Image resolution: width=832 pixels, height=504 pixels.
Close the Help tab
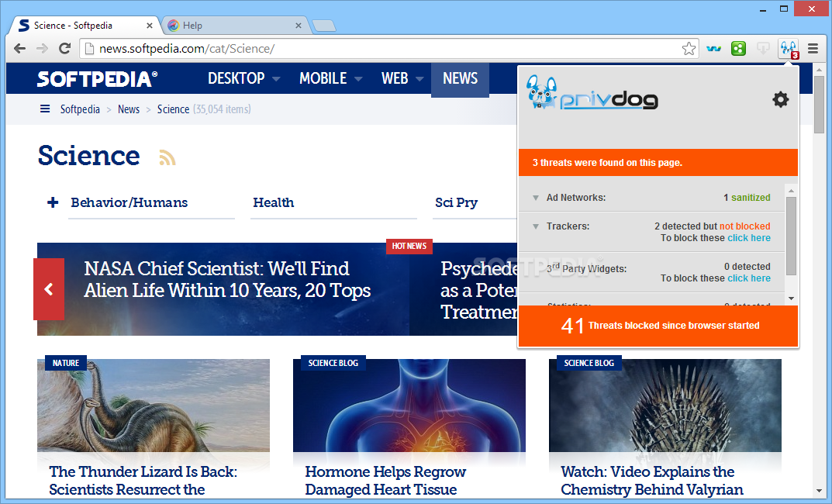(x=299, y=26)
